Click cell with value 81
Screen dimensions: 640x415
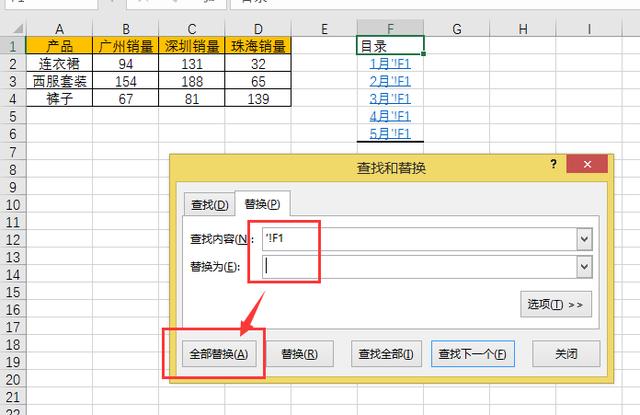pyautogui.click(x=192, y=99)
